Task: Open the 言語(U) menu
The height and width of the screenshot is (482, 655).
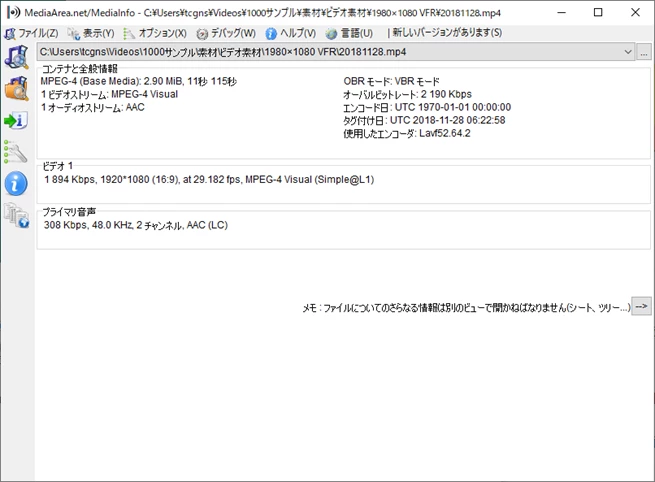Action: tap(350, 33)
